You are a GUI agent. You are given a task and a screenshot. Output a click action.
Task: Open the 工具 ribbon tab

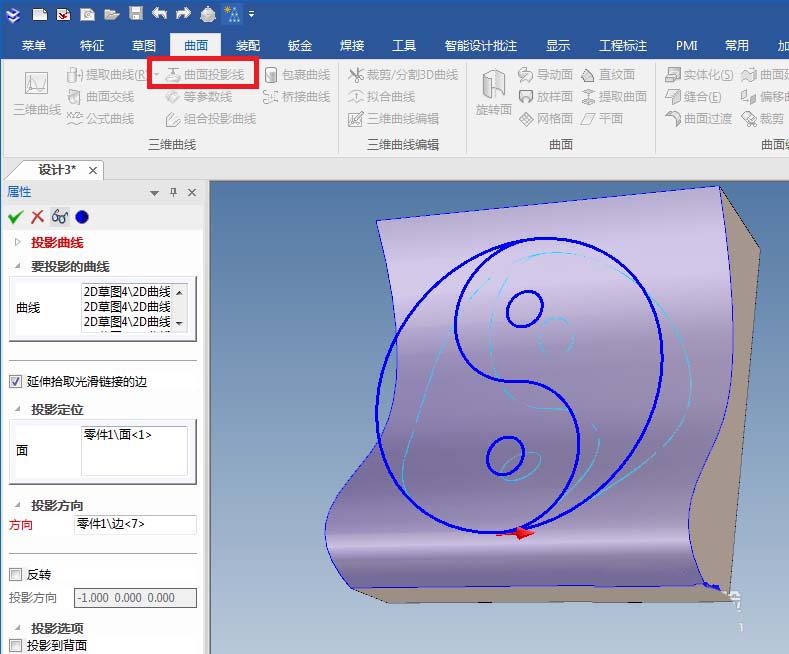coord(404,46)
